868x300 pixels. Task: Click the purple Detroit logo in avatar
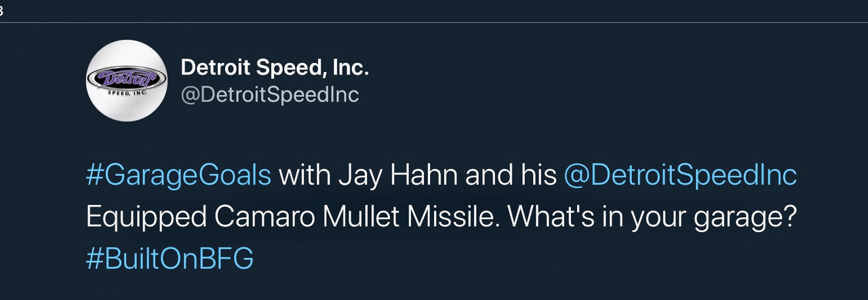click(127, 78)
